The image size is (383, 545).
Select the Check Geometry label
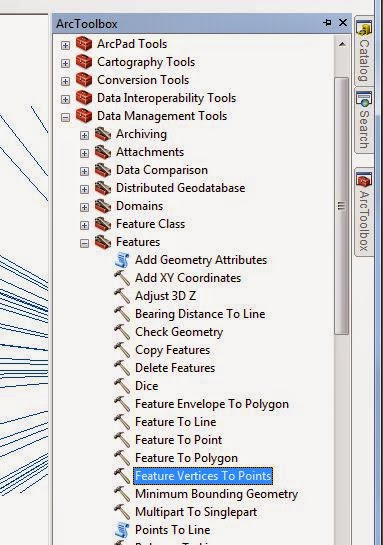pyautogui.click(x=179, y=332)
